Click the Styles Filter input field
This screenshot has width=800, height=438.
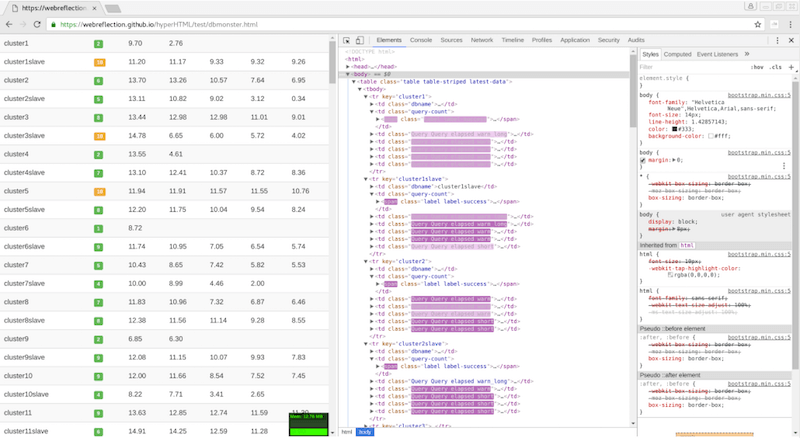pyautogui.click(x=691, y=67)
